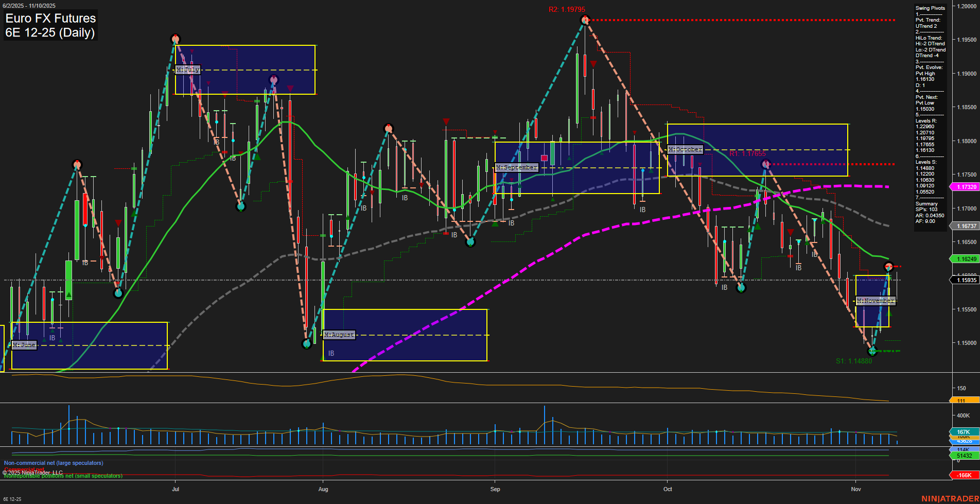Click the white 1.15935 current price marker

coord(965,280)
